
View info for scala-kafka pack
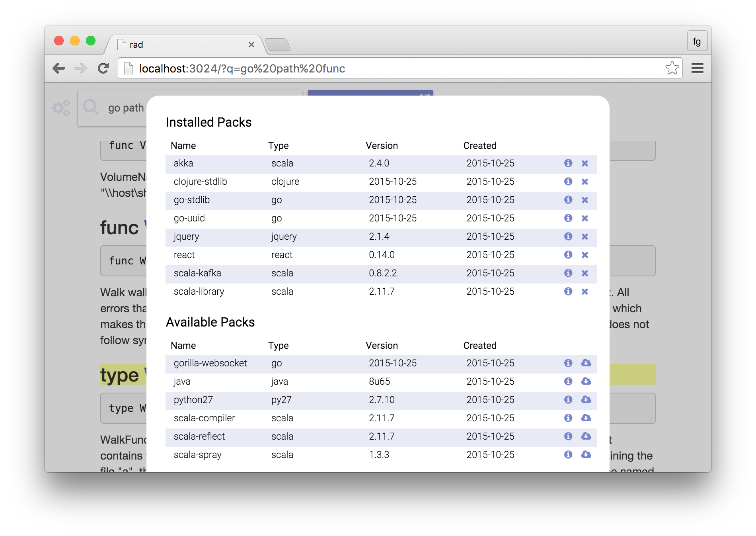(568, 273)
